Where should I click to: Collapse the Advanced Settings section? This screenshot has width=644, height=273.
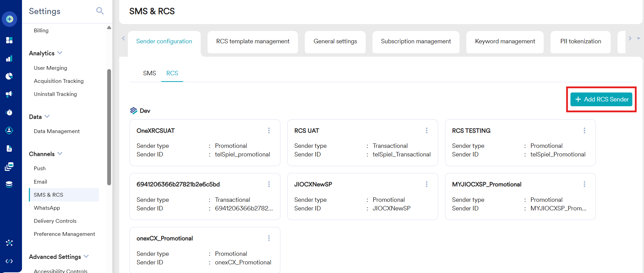pyautogui.click(x=86, y=256)
